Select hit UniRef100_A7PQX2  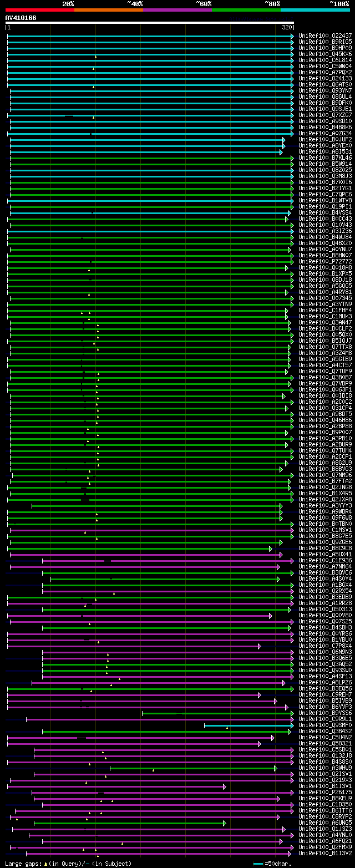(325, 72)
